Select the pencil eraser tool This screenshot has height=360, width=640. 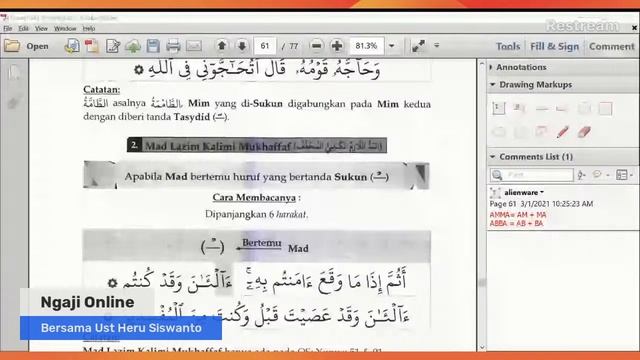pyautogui.click(x=584, y=132)
